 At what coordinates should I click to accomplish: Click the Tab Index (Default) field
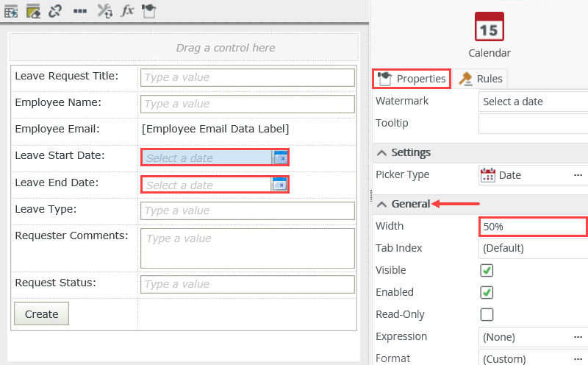tap(534, 249)
